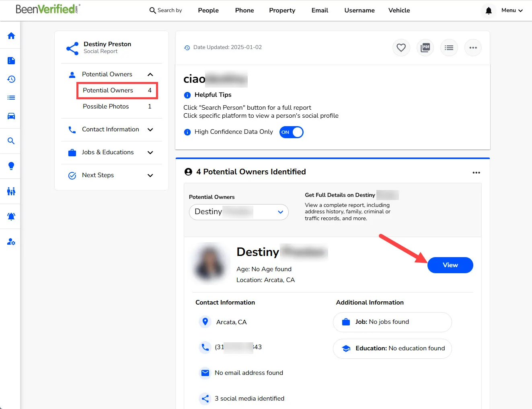Click Destiny's profile photo thumbnail
Viewport: 532px width, 409px height.
tap(210, 263)
